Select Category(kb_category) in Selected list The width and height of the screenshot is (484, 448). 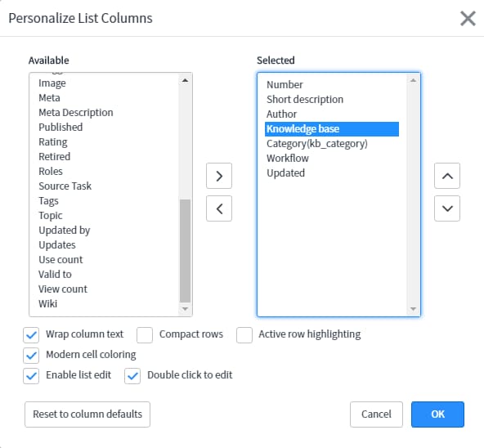coord(317,144)
